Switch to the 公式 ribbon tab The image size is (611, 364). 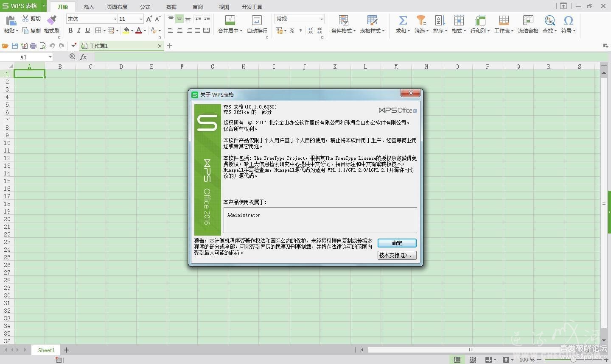click(145, 7)
